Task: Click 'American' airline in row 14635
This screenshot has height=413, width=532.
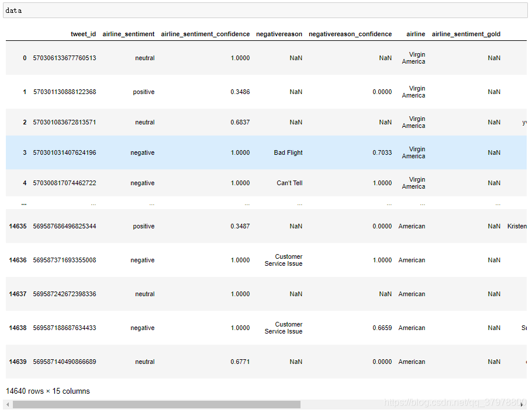Action: pos(412,226)
